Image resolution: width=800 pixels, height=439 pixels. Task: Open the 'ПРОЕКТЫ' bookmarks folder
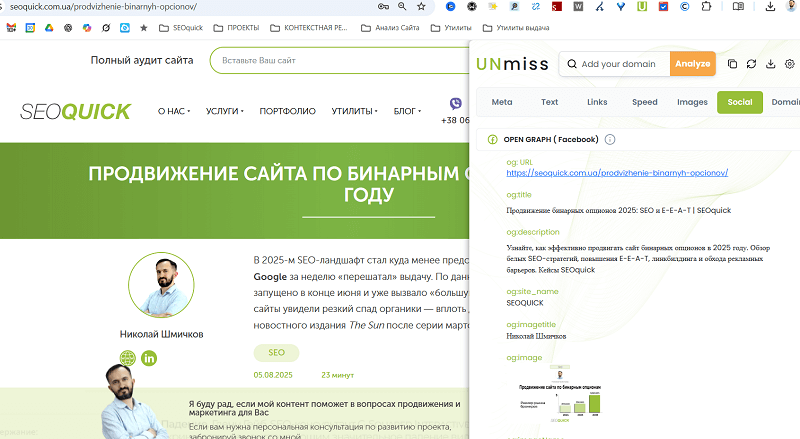click(x=236, y=28)
